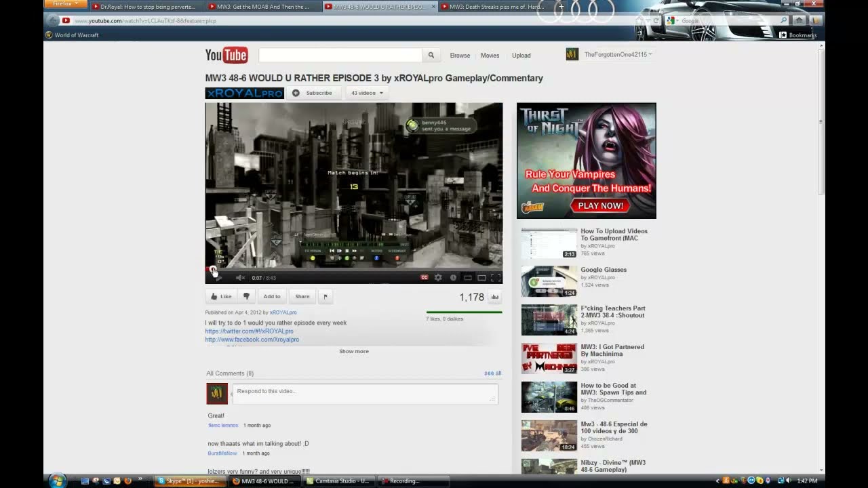The height and width of the screenshot is (488, 868).
Task: Open World of Warcraft bookmark
Action: [73, 35]
